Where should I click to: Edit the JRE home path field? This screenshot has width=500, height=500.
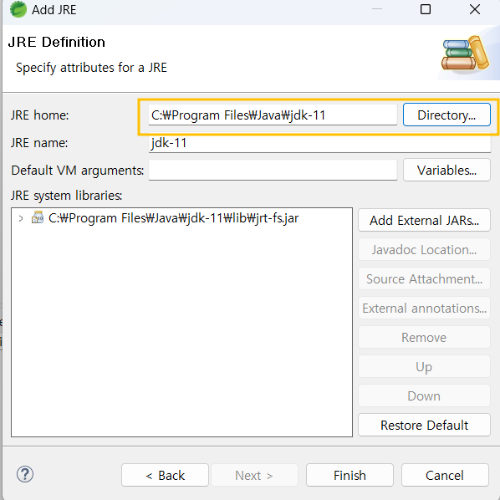pyautogui.click(x=273, y=115)
